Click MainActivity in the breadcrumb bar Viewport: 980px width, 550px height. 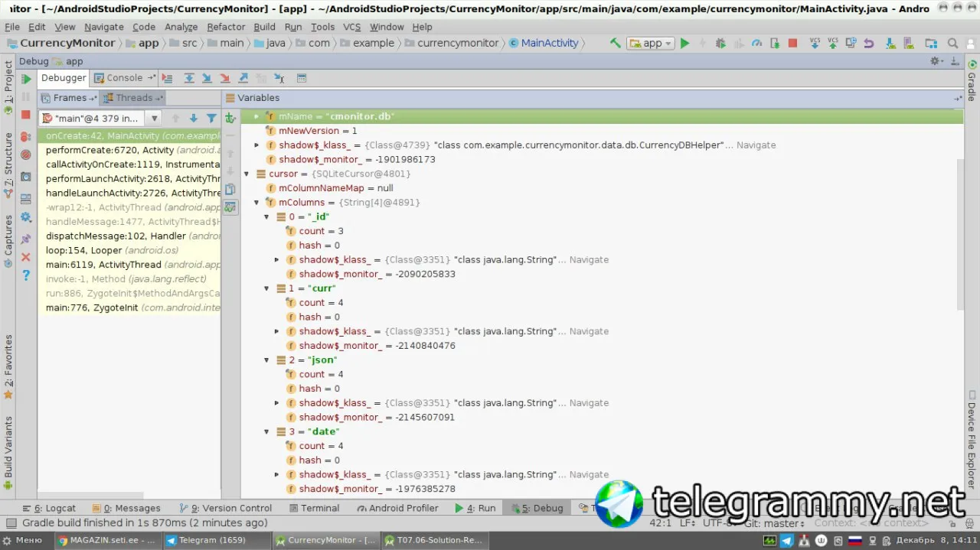pyautogui.click(x=544, y=43)
